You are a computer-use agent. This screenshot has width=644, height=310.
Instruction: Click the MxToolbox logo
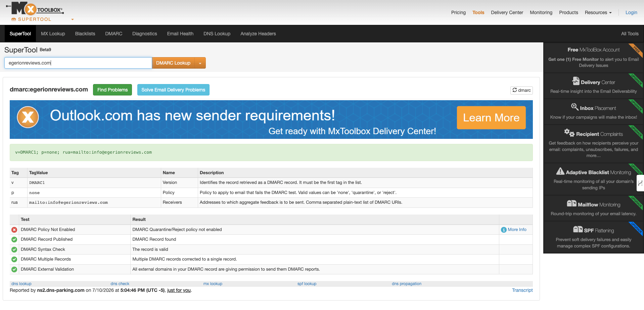35,9
